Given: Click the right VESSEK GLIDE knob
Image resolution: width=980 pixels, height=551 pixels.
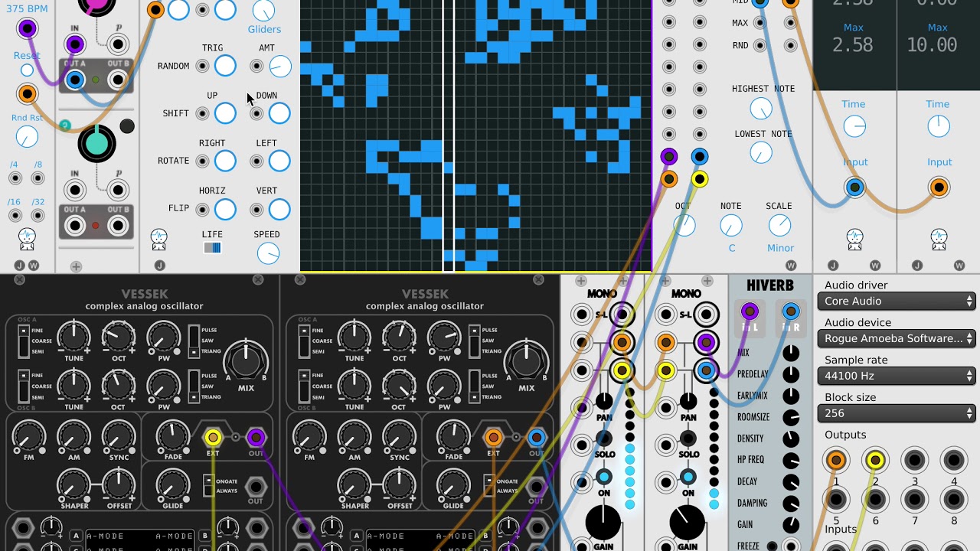Looking at the screenshot, I should point(453,484).
